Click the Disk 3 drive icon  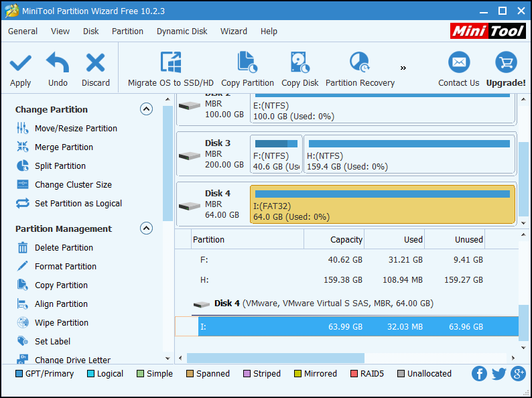(190, 156)
